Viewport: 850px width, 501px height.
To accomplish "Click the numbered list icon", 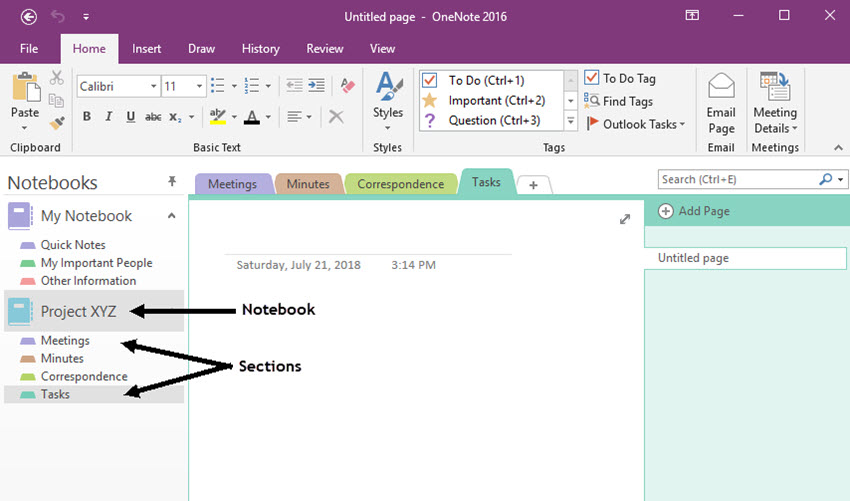I will pyautogui.click(x=252, y=85).
